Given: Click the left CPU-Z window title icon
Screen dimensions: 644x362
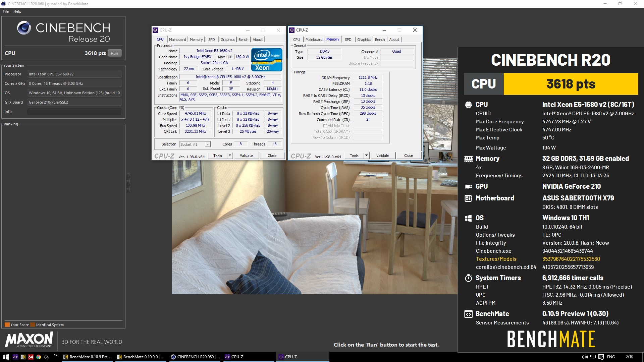Looking at the screenshot, I should pos(155,30).
